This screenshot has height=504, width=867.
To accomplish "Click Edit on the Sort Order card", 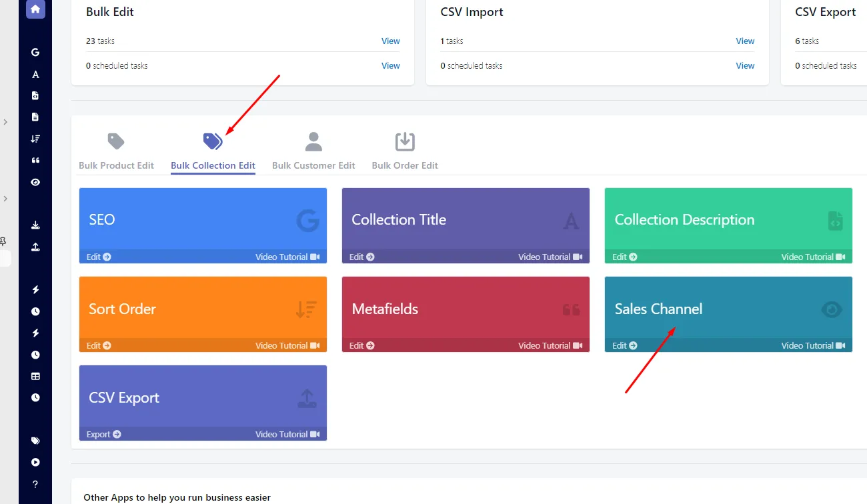I will pos(99,345).
